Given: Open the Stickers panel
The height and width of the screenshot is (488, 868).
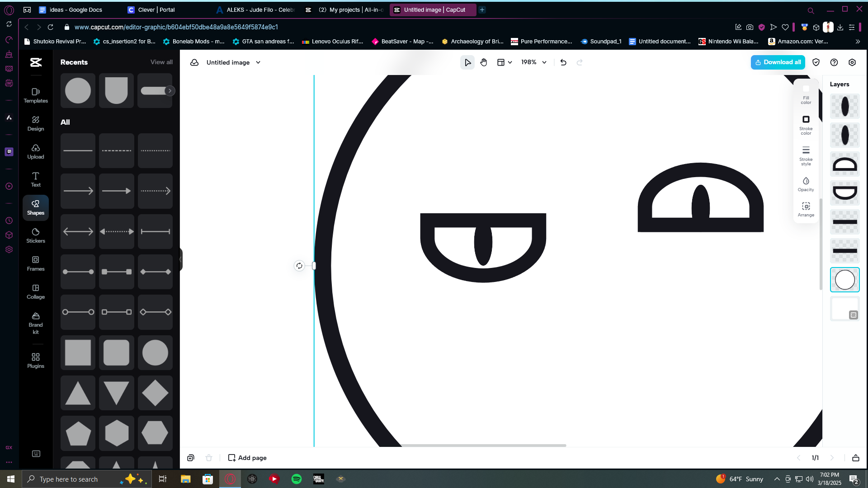Looking at the screenshot, I should tap(36, 235).
